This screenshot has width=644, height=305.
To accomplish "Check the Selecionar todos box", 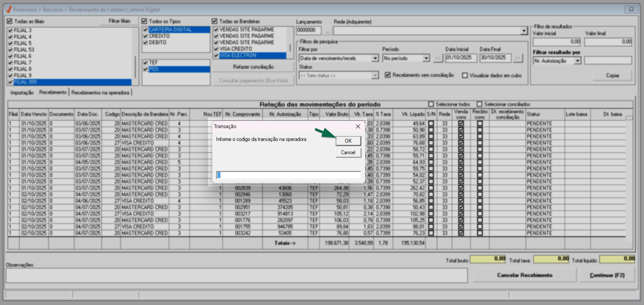I will click(431, 104).
